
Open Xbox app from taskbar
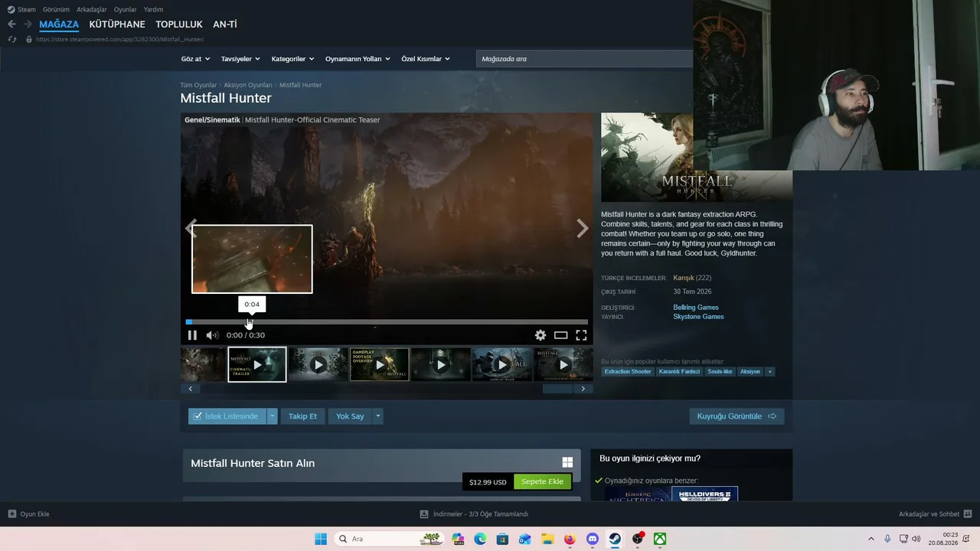pos(659,539)
